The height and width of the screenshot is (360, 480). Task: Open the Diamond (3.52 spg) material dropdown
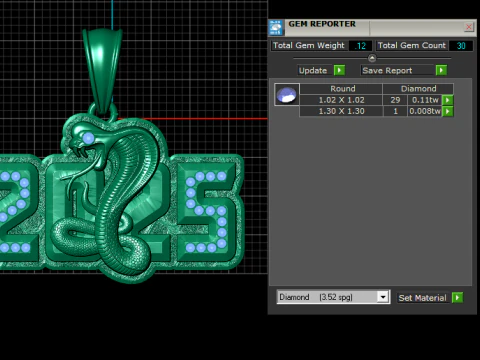tap(383, 297)
